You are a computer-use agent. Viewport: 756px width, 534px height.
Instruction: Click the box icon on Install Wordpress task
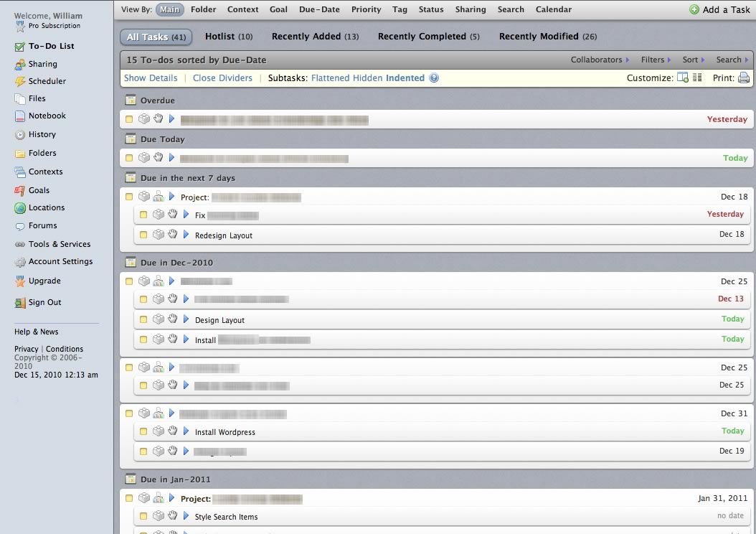(x=158, y=431)
